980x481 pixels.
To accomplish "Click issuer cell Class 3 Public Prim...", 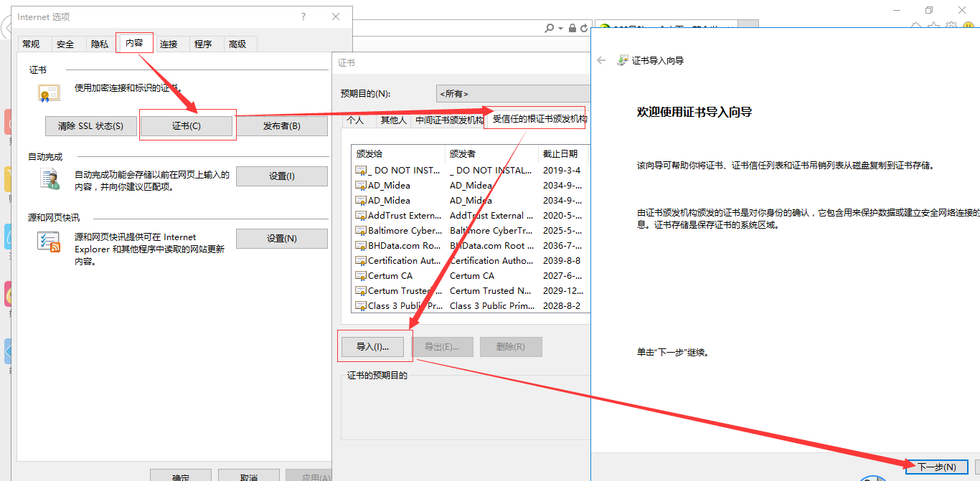I will (x=492, y=306).
